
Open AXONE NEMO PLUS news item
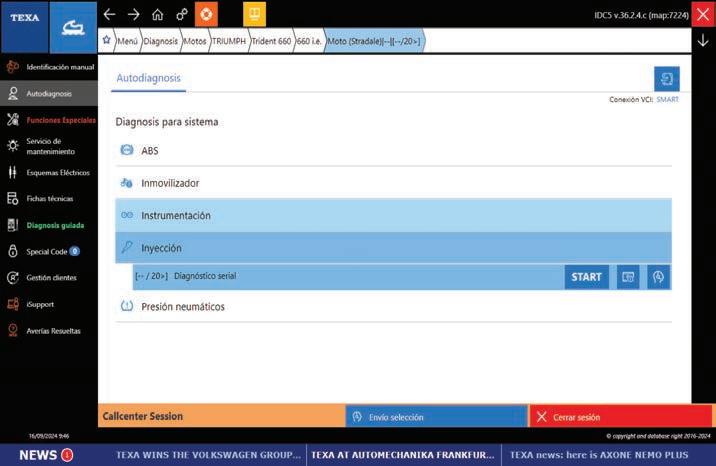[599, 455]
